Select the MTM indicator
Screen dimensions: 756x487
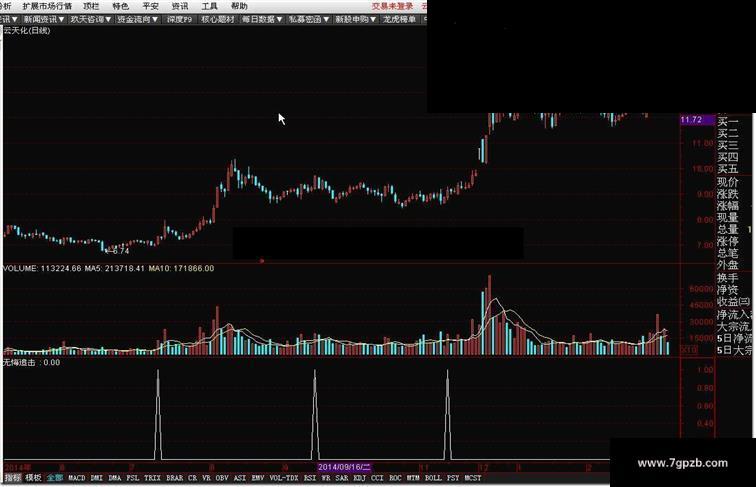coord(413,478)
